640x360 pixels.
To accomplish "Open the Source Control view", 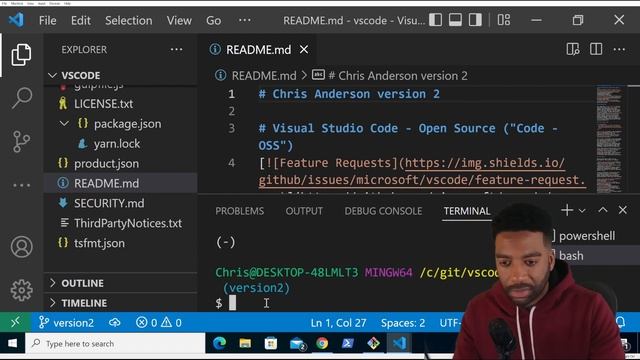I will point(21,141).
